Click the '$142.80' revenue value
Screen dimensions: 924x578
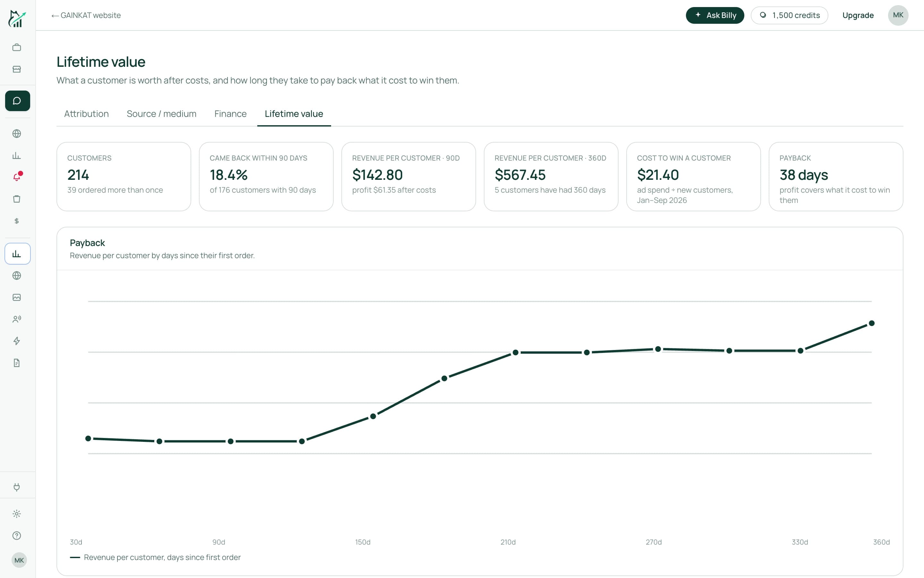coord(377,175)
